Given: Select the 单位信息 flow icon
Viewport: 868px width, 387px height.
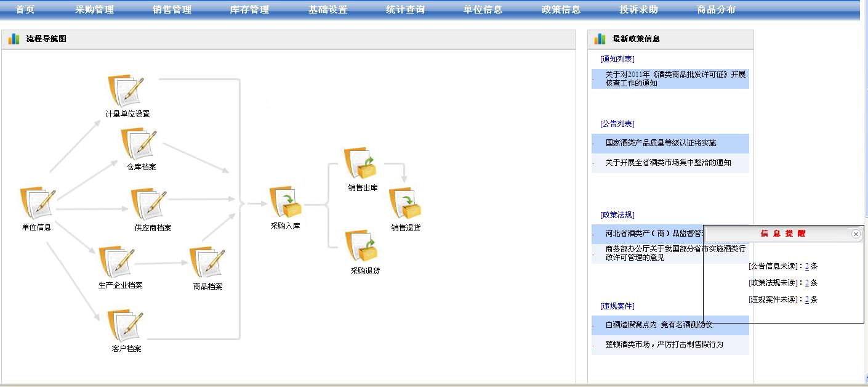Looking at the screenshot, I should [x=38, y=204].
